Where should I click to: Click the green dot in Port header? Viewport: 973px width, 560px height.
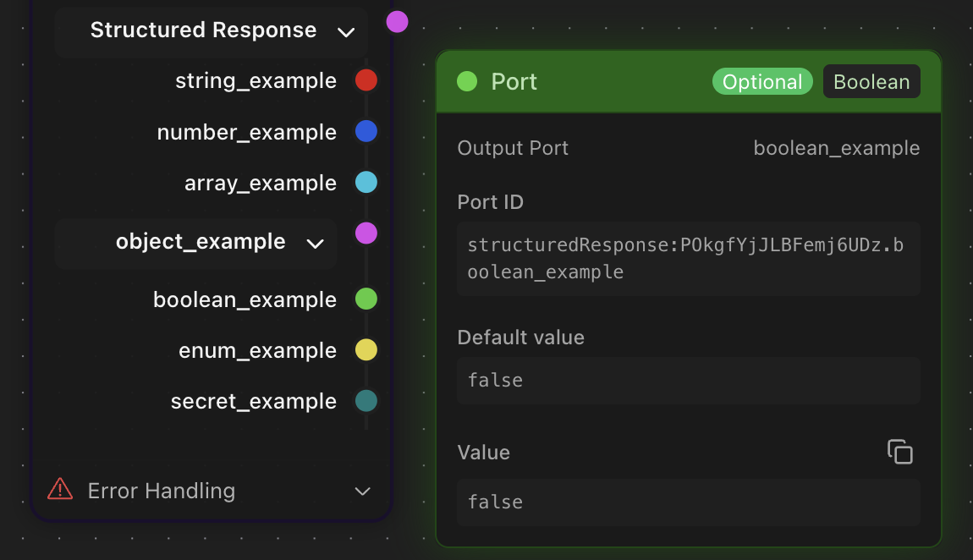pos(467,81)
